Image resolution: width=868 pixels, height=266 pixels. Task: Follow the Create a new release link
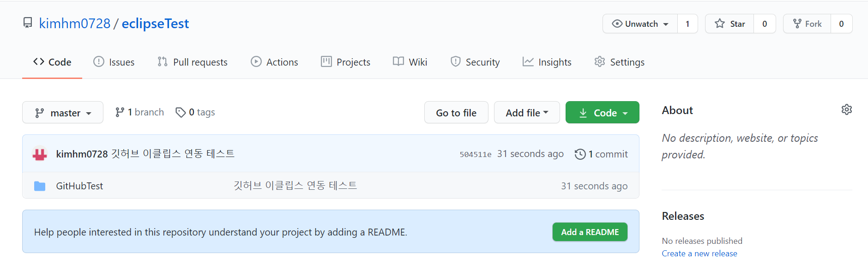[699, 254]
